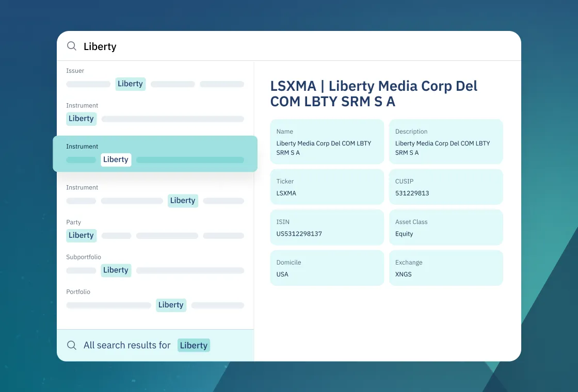The height and width of the screenshot is (392, 578).
Task: Click the LSXMA Liberty Media Corp heading
Action: pyautogui.click(x=374, y=93)
